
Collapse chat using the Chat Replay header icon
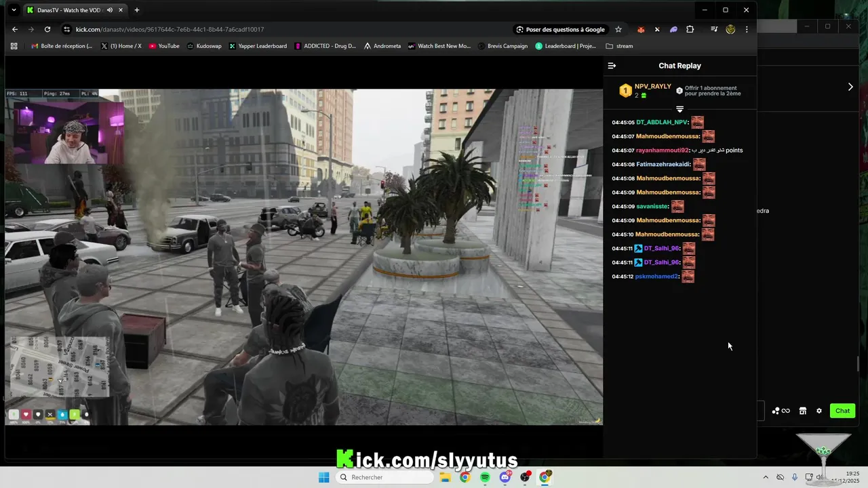click(612, 66)
